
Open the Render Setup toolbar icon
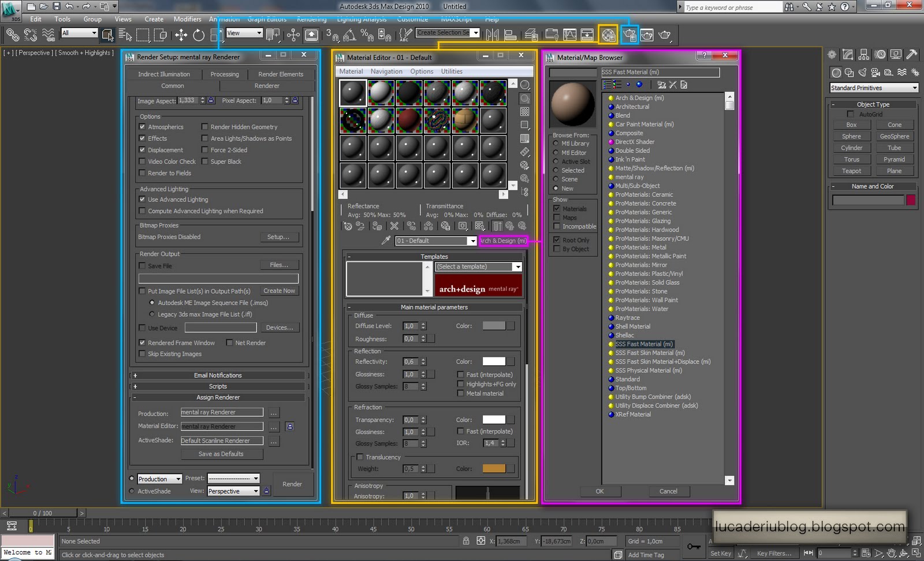point(629,35)
